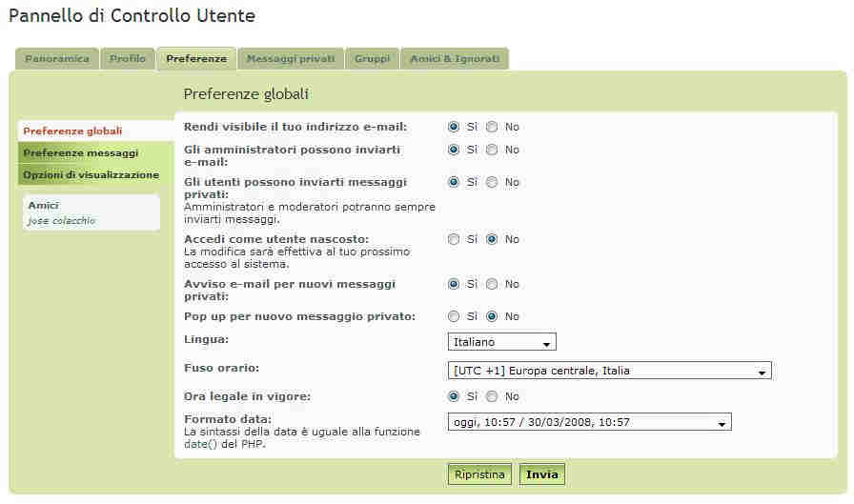The image size is (854, 504).
Task: Switch to the Profilo tab
Action: [128, 59]
